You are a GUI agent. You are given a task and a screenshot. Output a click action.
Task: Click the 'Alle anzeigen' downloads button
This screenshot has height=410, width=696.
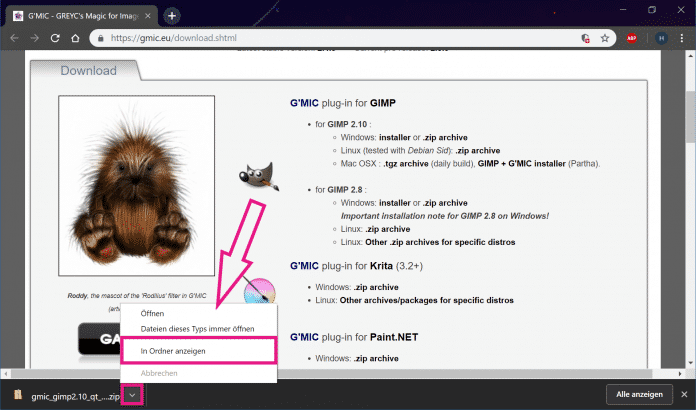pos(637,396)
